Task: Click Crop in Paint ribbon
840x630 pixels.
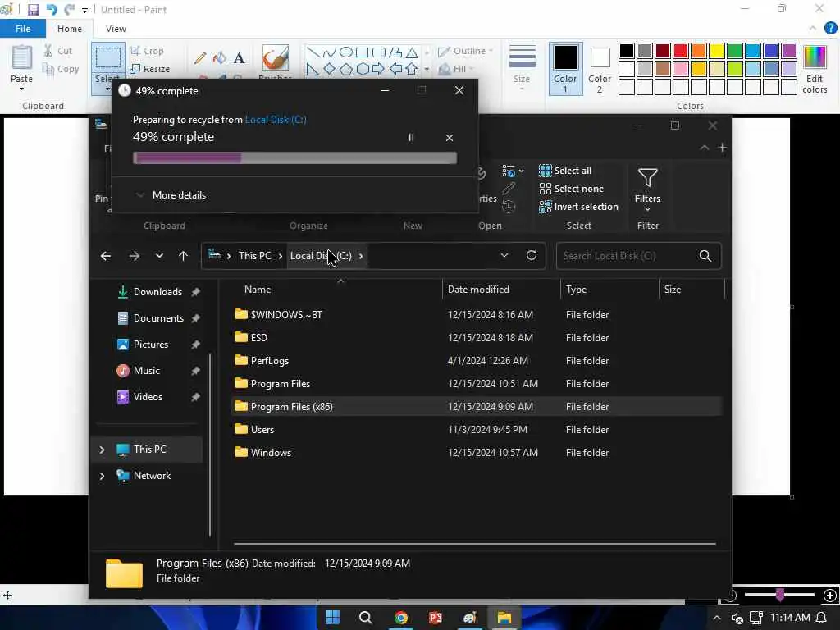Action: click(x=147, y=51)
